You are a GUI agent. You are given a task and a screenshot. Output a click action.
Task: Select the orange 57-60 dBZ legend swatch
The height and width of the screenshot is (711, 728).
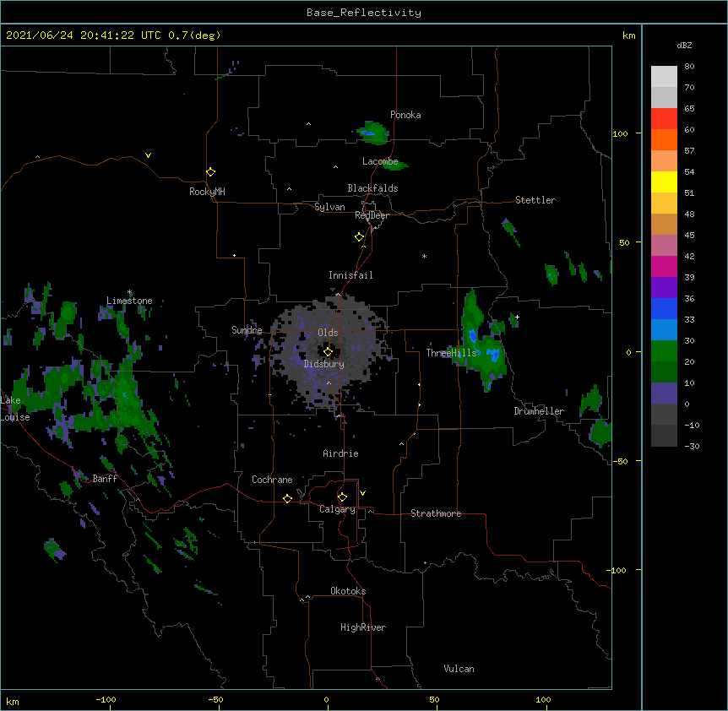coord(664,139)
